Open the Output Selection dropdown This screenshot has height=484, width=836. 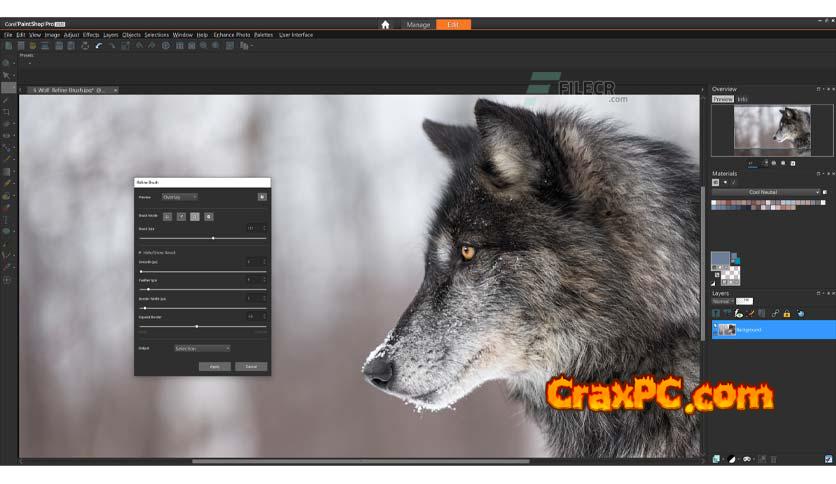(202, 348)
